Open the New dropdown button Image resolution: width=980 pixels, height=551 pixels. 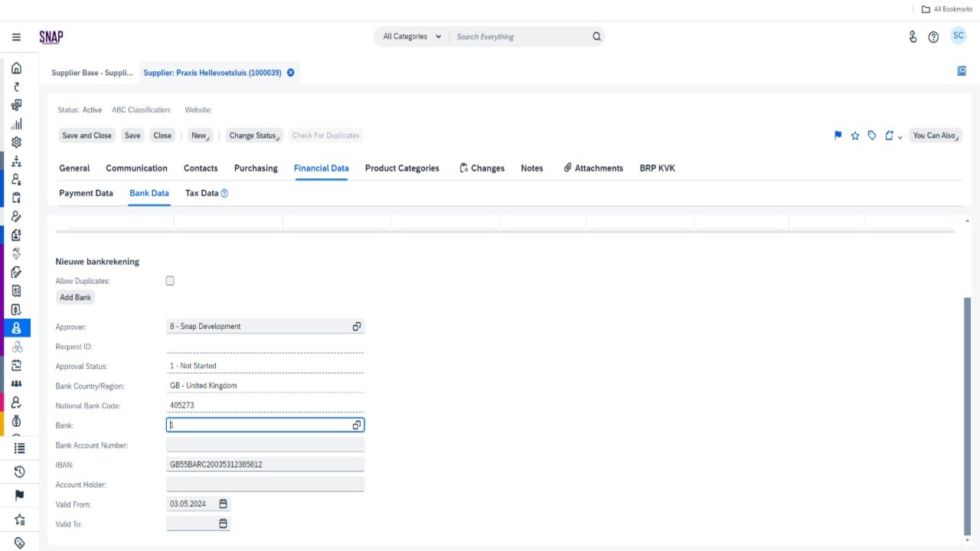200,135
